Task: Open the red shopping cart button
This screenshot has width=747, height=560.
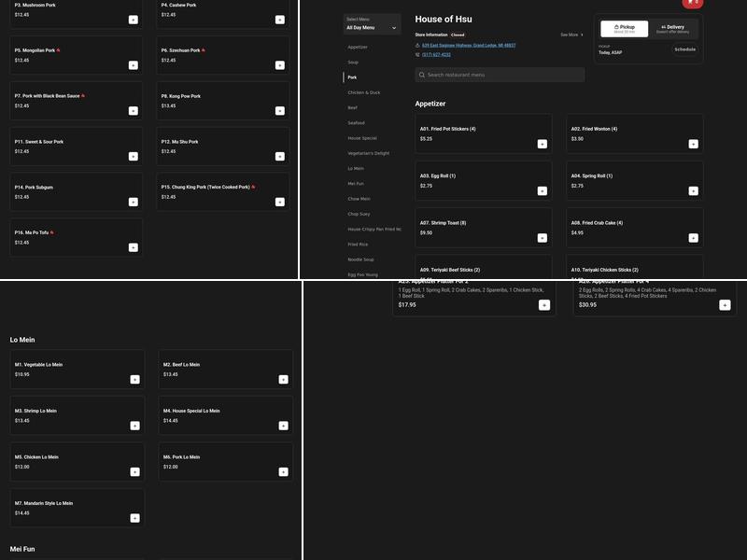Action: coord(692,3)
